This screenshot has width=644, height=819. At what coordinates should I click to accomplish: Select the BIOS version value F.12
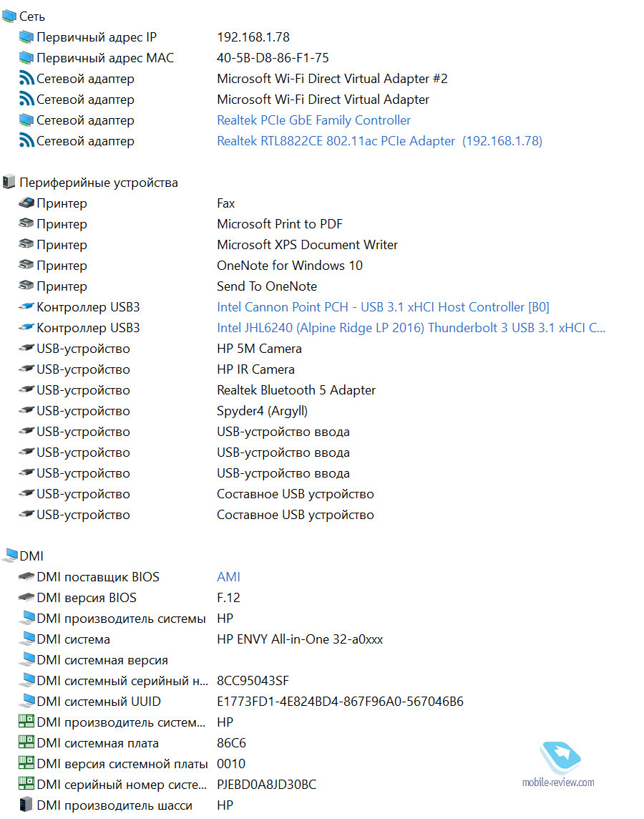coord(228,598)
